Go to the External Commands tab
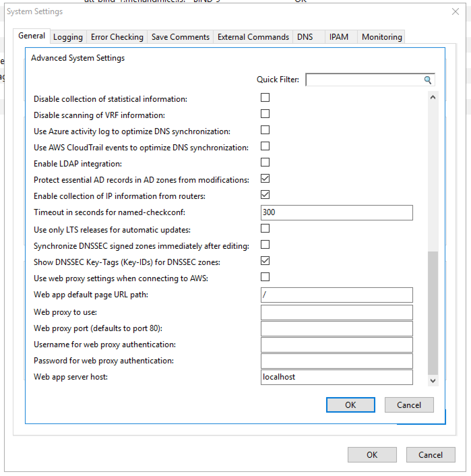The image size is (471, 476). (253, 37)
